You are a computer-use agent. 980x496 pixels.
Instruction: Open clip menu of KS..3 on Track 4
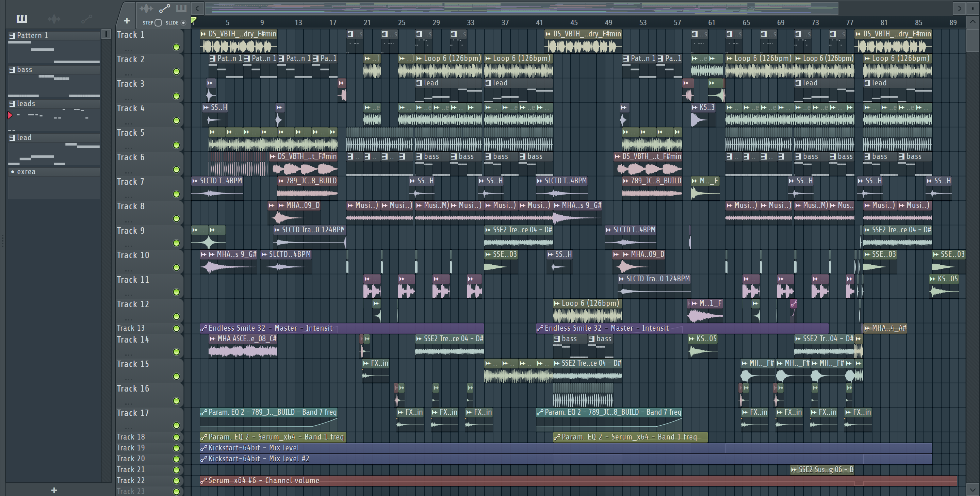(x=695, y=108)
